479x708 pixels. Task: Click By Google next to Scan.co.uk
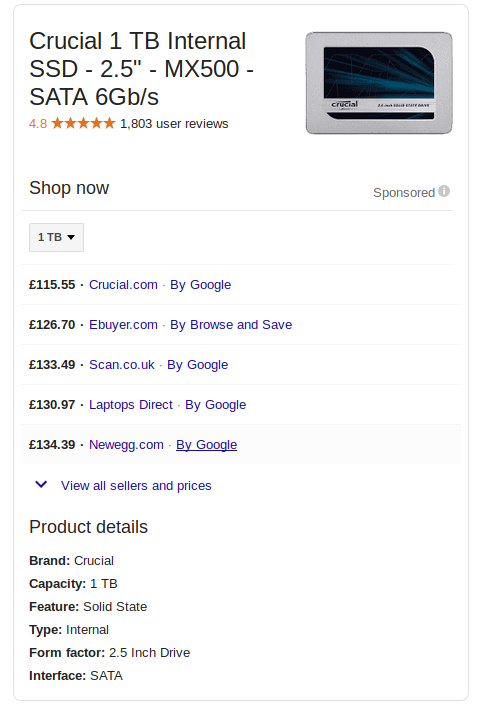pyautogui.click(x=197, y=365)
